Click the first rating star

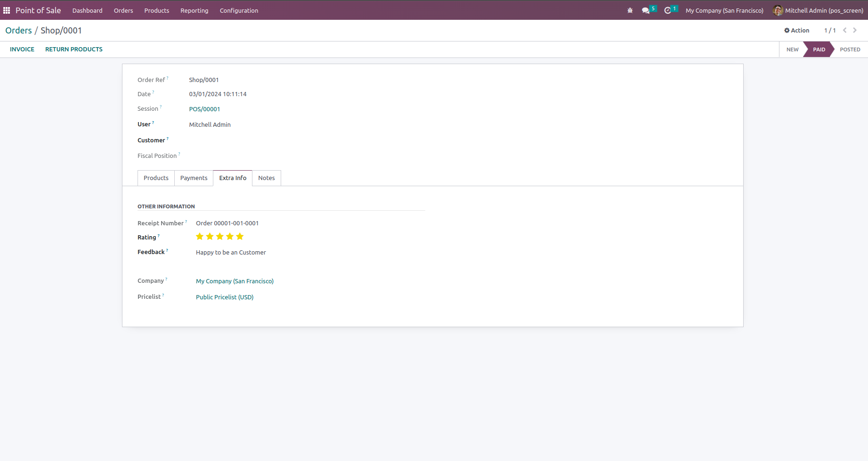pyautogui.click(x=200, y=237)
